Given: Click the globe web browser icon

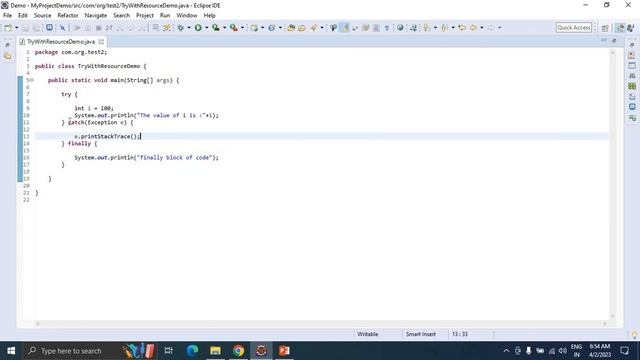Looking at the screenshot, I should [400, 28].
